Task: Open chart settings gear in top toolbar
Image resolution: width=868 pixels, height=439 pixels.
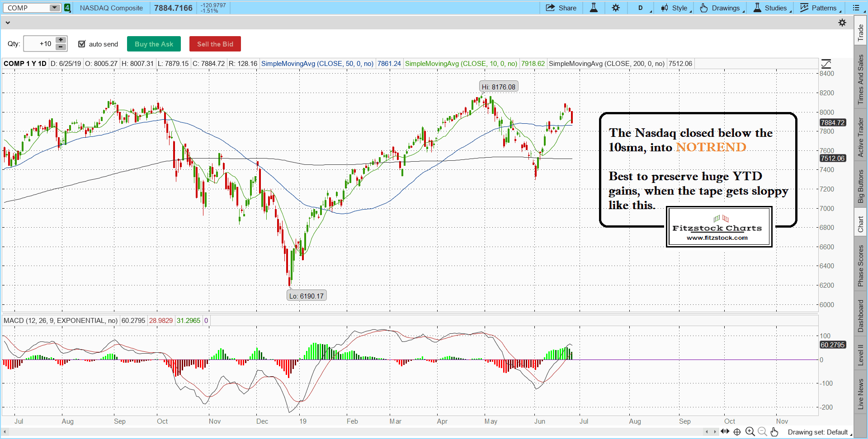Action: point(616,8)
